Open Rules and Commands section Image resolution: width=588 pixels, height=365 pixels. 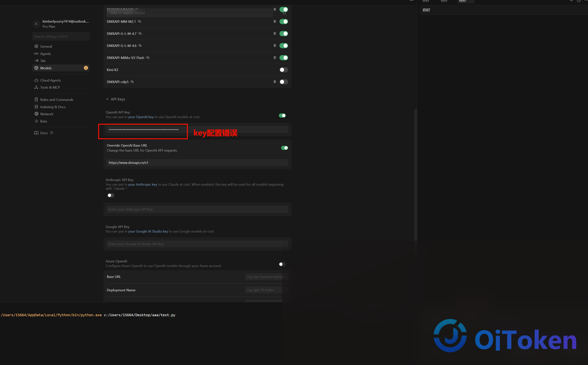pyautogui.click(x=61, y=100)
